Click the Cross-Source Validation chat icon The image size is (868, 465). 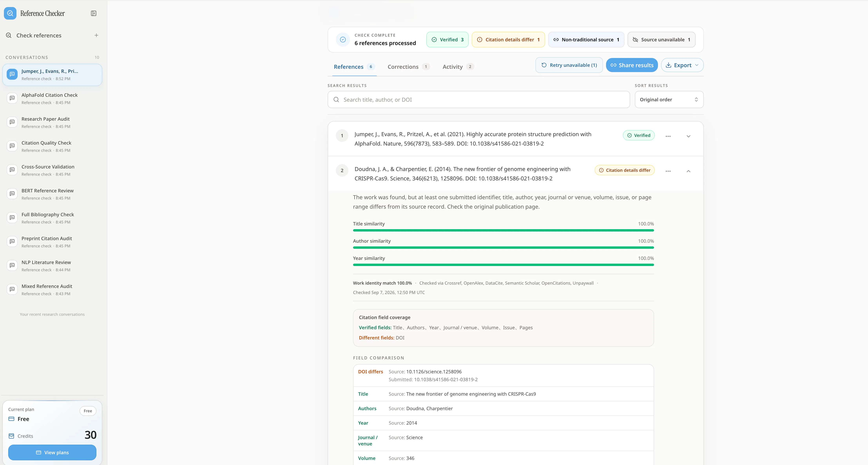click(x=12, y=170)
